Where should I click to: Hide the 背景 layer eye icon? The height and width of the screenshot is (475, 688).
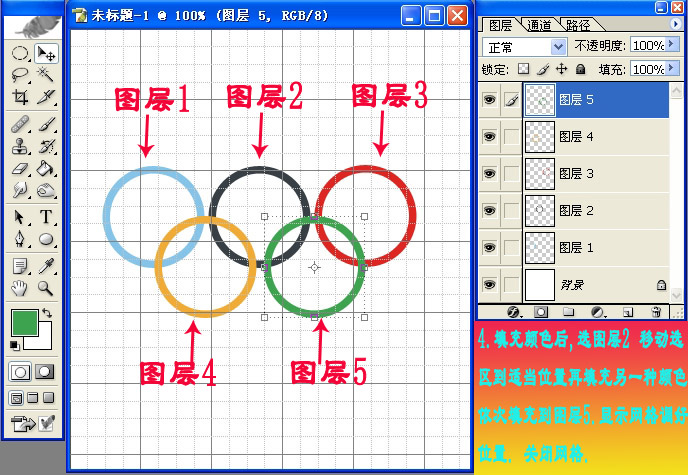point(489,285)
